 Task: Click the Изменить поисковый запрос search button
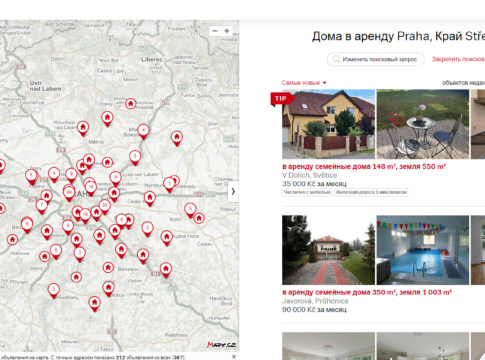[376, 59]
